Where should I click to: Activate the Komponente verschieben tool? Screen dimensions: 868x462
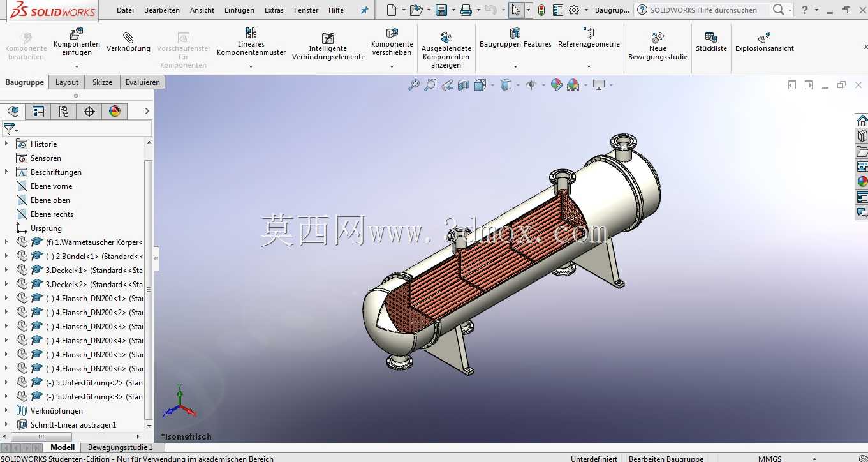click(392, 33)
